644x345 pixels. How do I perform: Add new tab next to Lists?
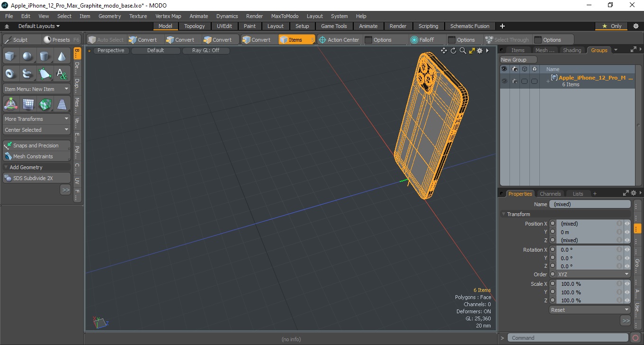click(595, 193)
